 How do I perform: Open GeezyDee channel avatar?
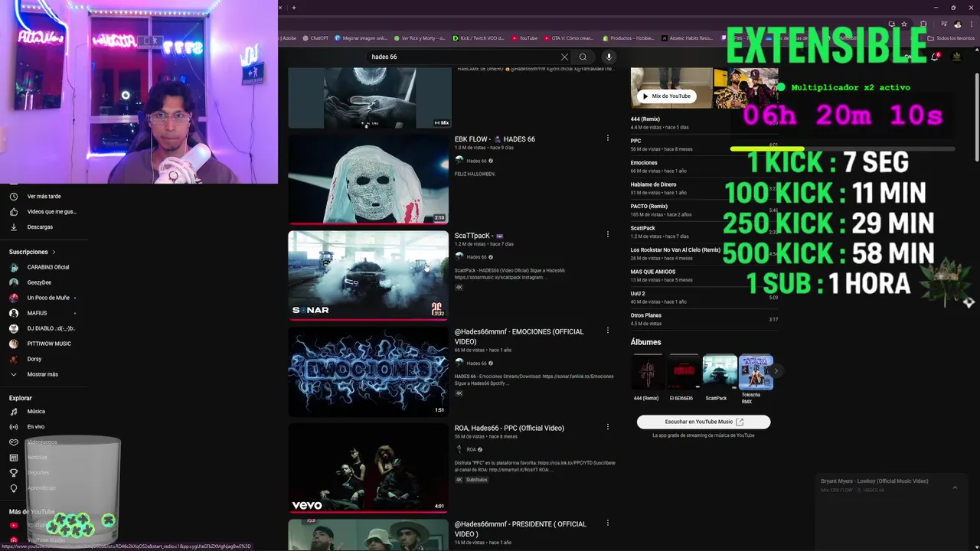click(x=14, y=282)
